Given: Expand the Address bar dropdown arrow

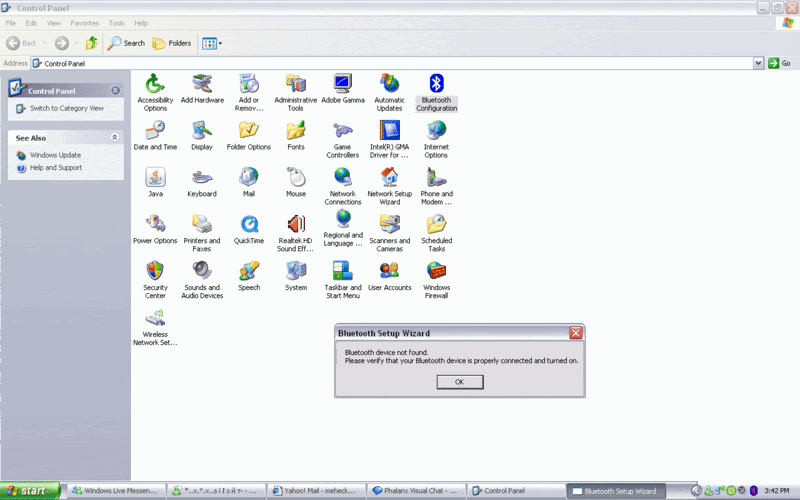Looking at the screenshot, I should (x=758, y=63).
